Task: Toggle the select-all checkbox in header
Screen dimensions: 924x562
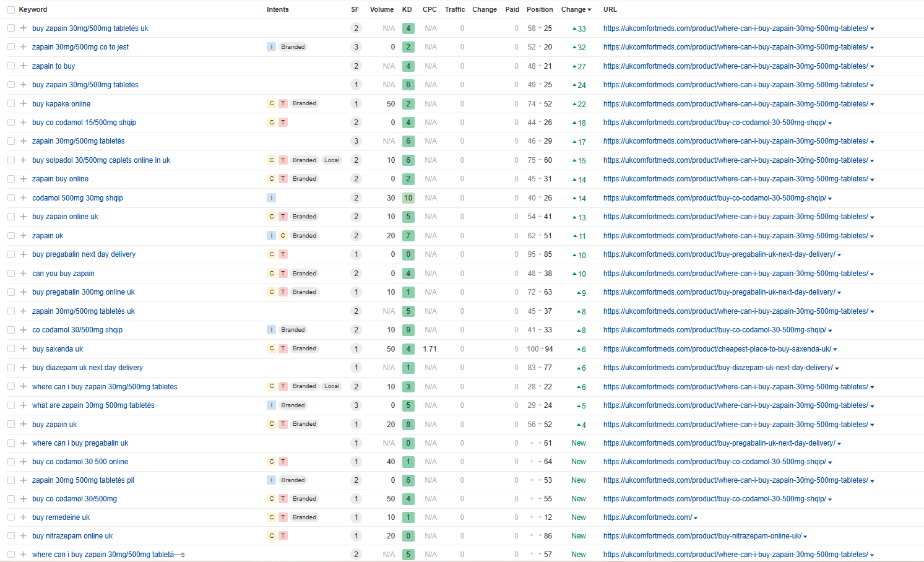Action: coord(11,10)
